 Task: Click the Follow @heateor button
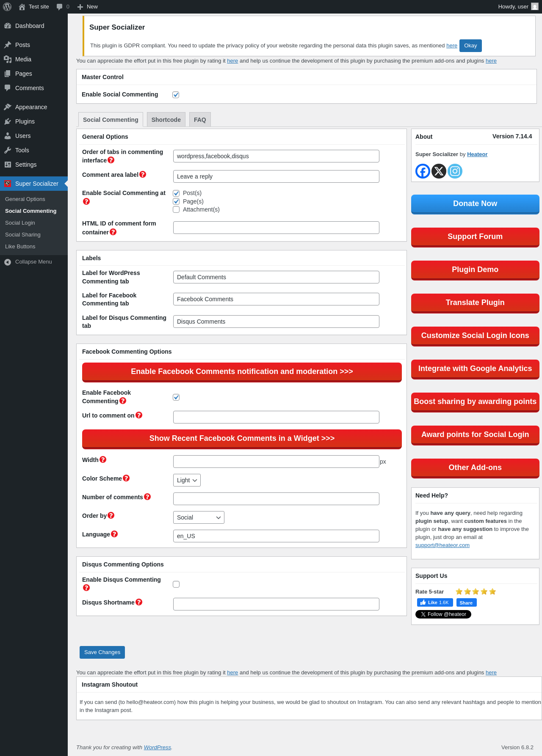[x=443, y=614]
